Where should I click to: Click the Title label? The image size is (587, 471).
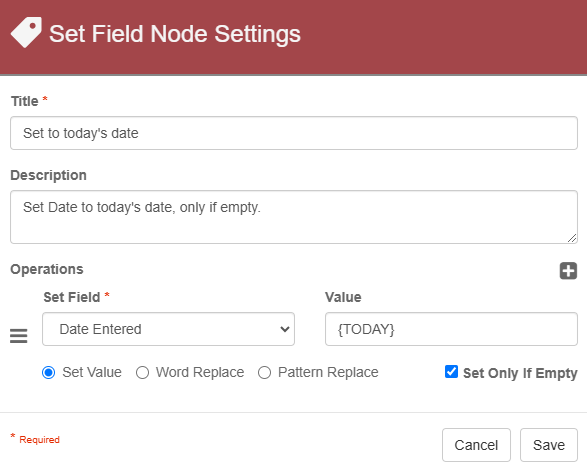[x=24, y=101]
